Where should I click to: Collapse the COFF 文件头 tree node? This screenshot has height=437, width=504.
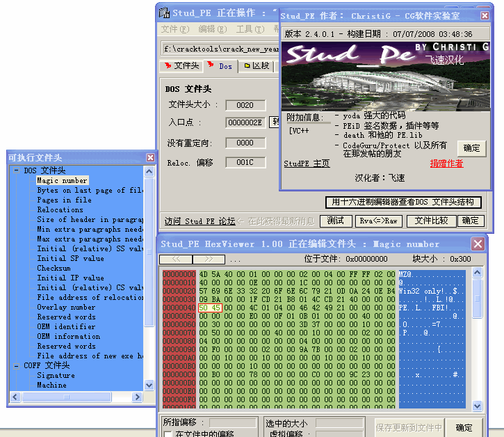point(16,365)
